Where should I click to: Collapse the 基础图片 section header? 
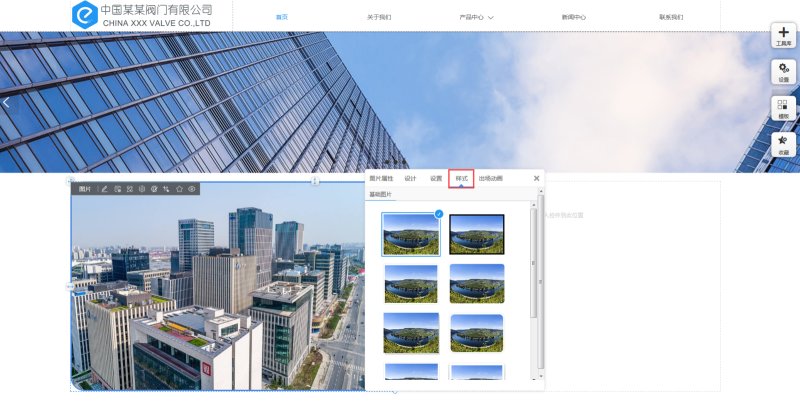pyautogui.click(x=381, y=195)
